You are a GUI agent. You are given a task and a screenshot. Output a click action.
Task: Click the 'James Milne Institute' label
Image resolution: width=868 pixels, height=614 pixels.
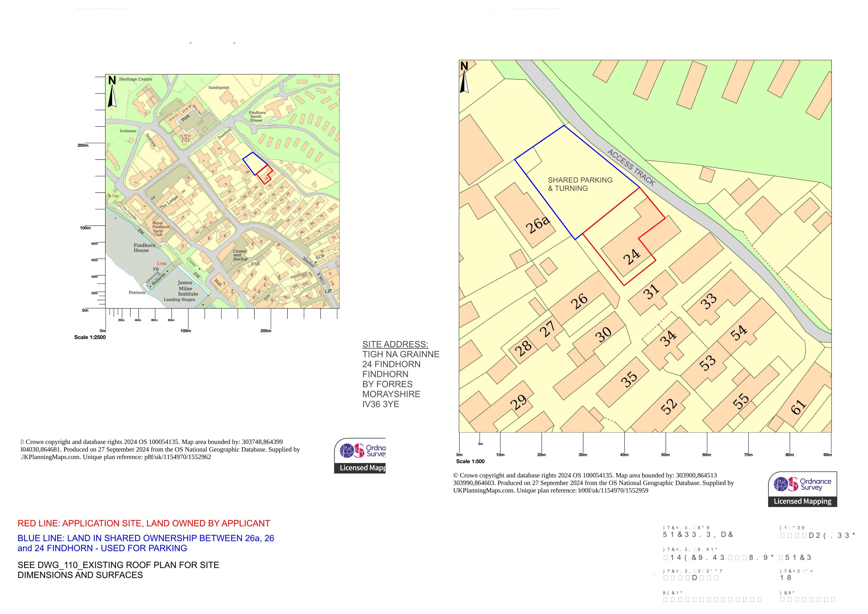[x=188, y=288]
